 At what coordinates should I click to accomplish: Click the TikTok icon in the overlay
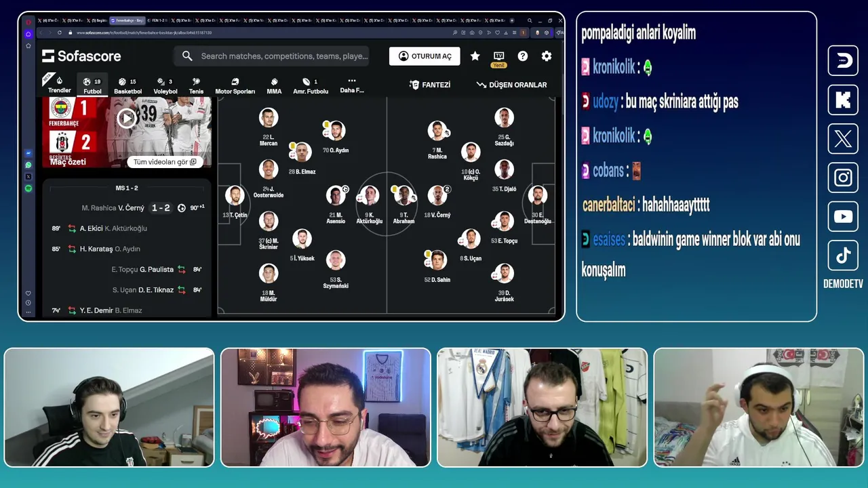pyautogui.click(x=843, y=256)
